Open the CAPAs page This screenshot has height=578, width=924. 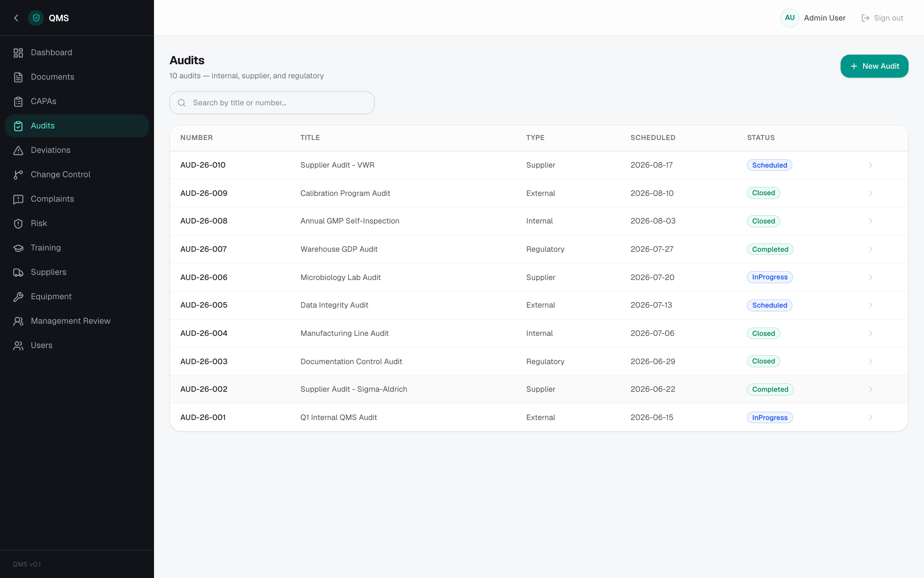pos(77,101)
